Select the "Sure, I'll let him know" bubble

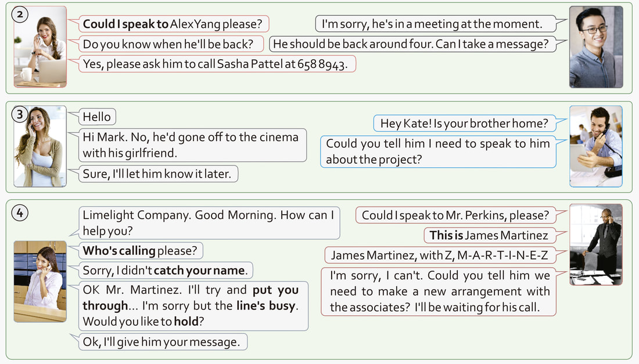pos(157,173)
